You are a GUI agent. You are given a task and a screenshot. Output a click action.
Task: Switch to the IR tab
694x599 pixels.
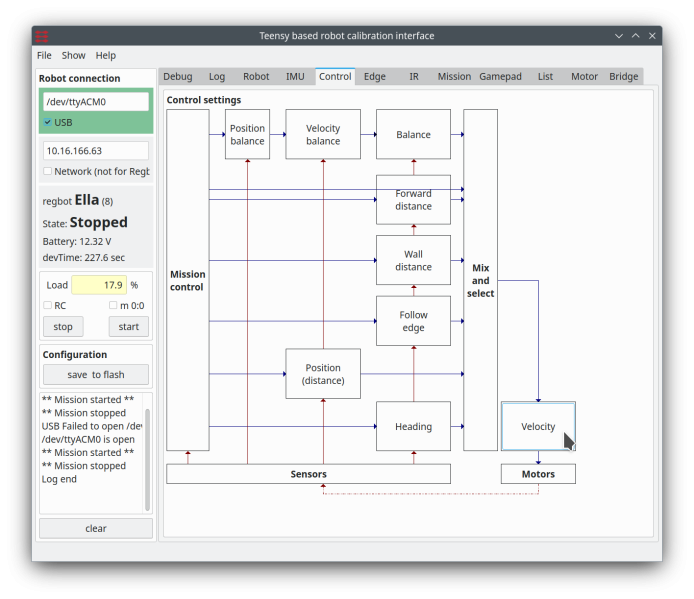click(x=414, y=77)
